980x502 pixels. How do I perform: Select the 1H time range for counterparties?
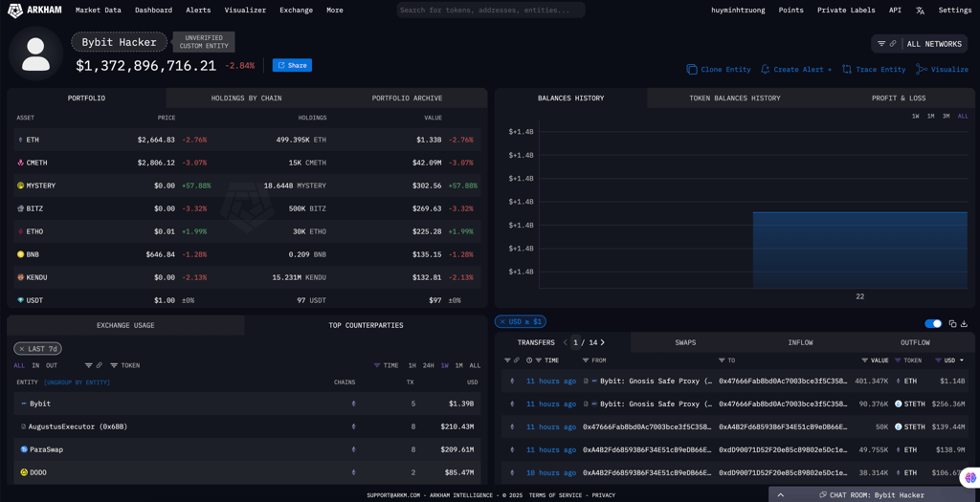click(x=412, y=365)
